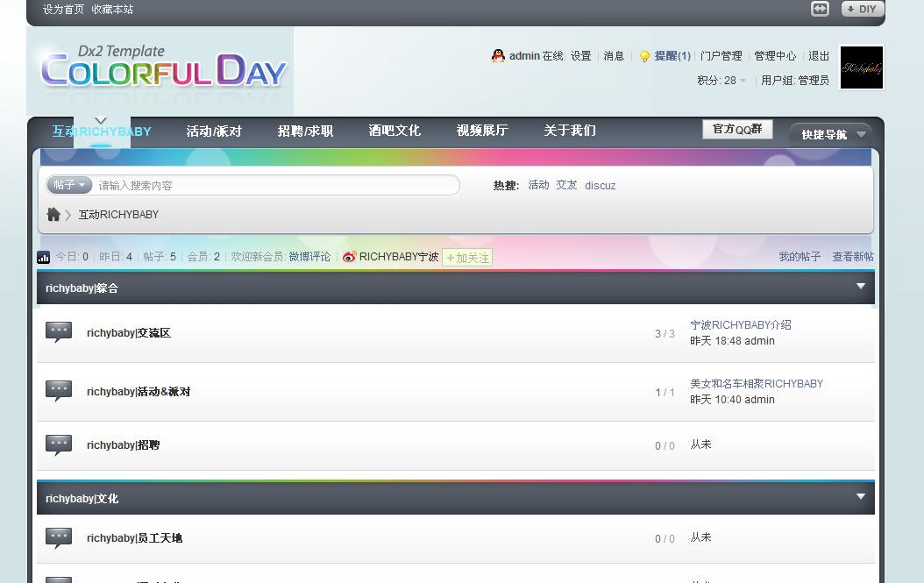Switch to the 酒吧文化 navigation tab

coord(394,131)
